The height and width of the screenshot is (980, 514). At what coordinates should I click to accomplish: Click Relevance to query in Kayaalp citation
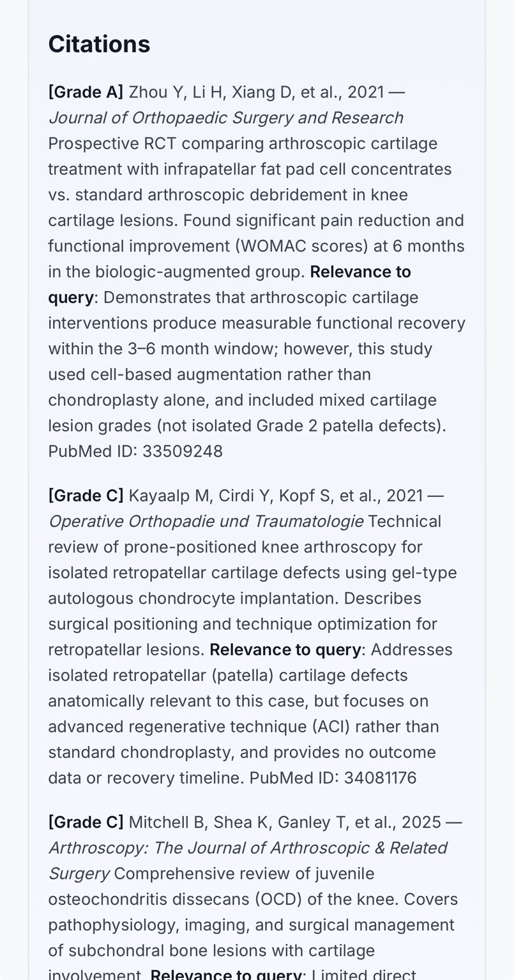285,650
